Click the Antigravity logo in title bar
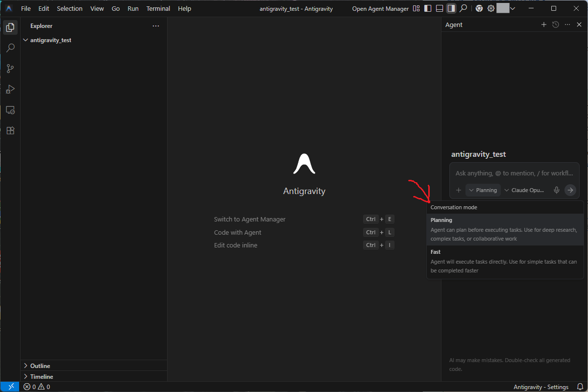 pyautogui.click(x=9, y=8)
